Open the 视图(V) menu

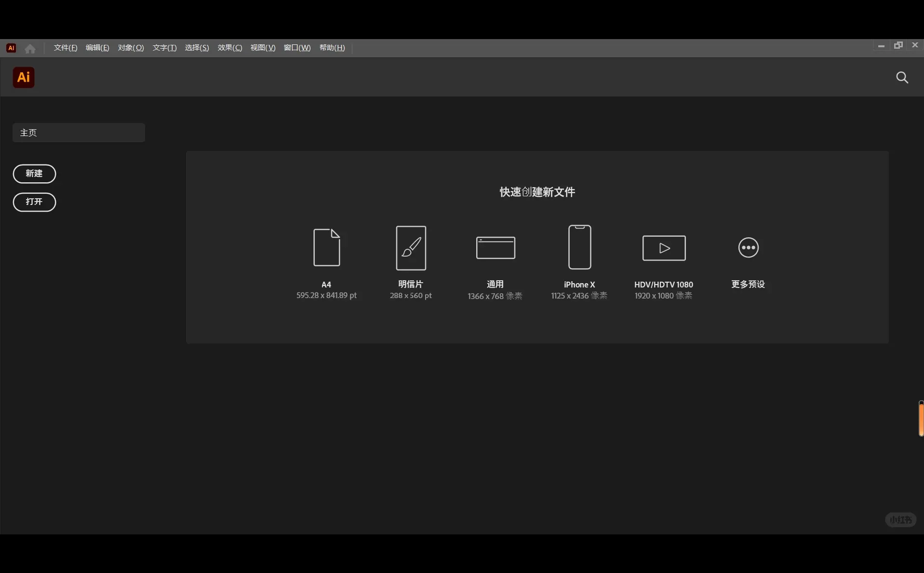pos(263,48)
